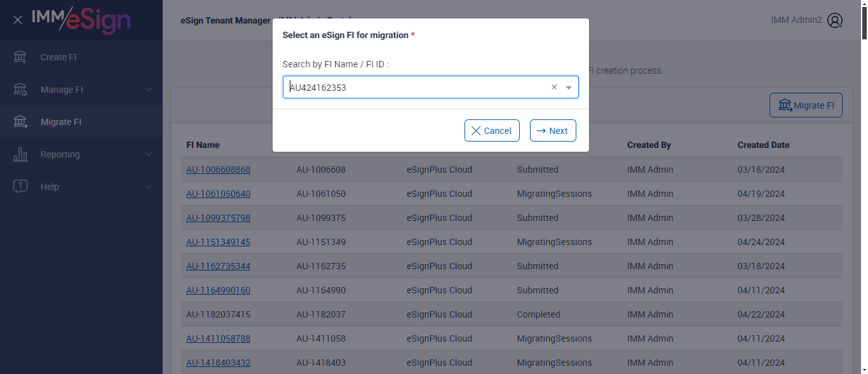The width and height of the screenshot is (868, 374).
Task: Click the IMM eSign logo
Action: 81,20
